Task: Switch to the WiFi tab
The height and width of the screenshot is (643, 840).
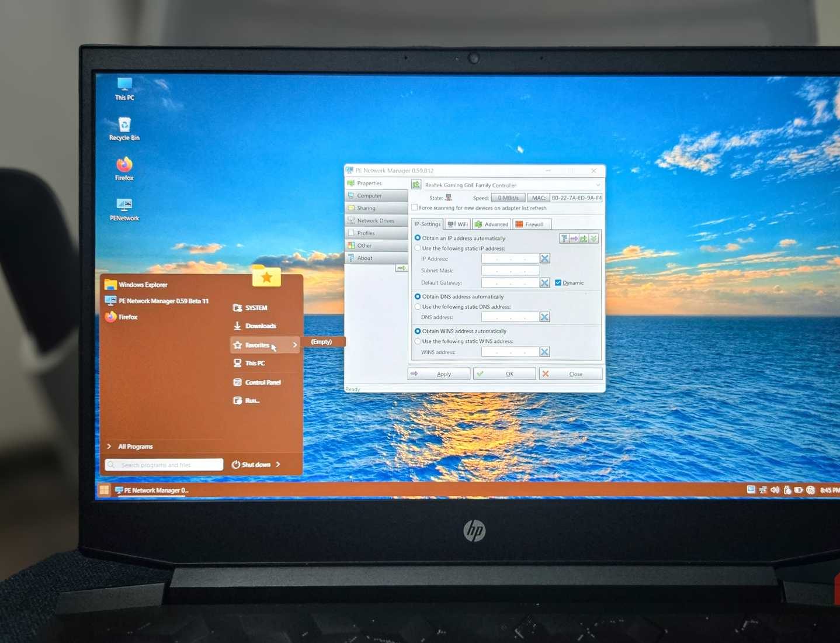Action: [x=457, y=224]
